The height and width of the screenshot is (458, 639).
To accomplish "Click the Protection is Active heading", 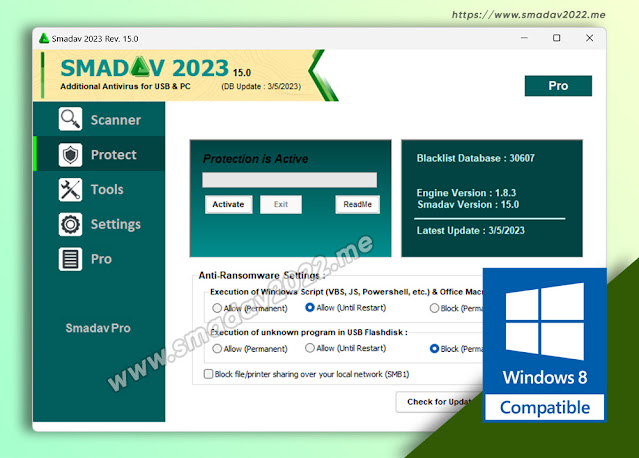I will point(256,159).
